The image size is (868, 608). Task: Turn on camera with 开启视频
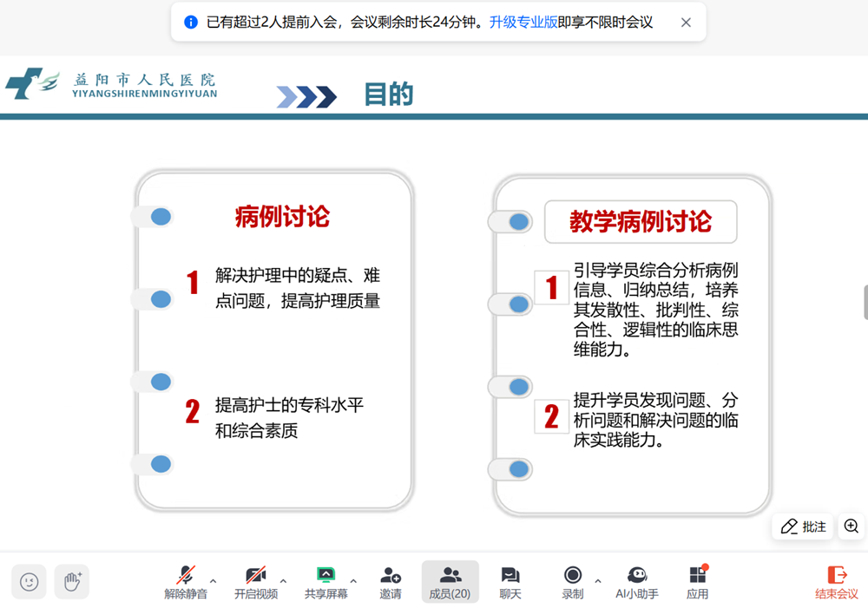coord(255,581)
